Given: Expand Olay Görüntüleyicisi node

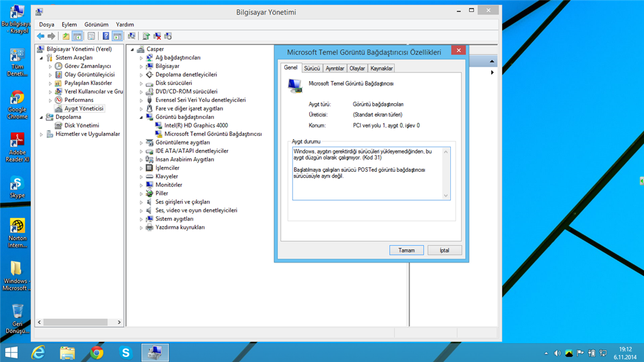Looking at the screenshot, I should 50,75.
